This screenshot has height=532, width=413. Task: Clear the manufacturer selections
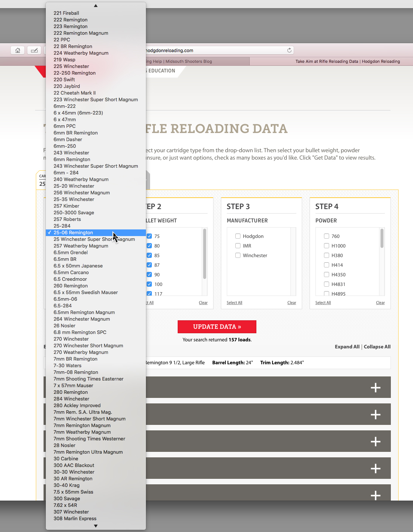point(292,303)
